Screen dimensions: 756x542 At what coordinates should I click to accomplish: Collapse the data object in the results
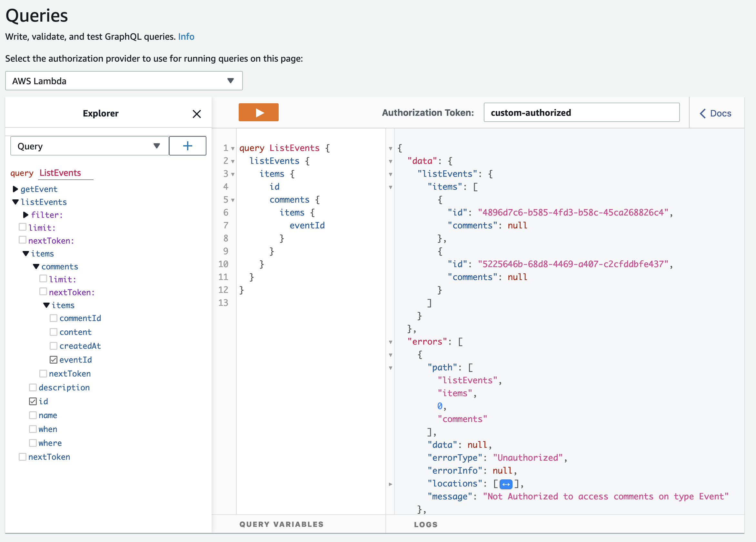390,161
